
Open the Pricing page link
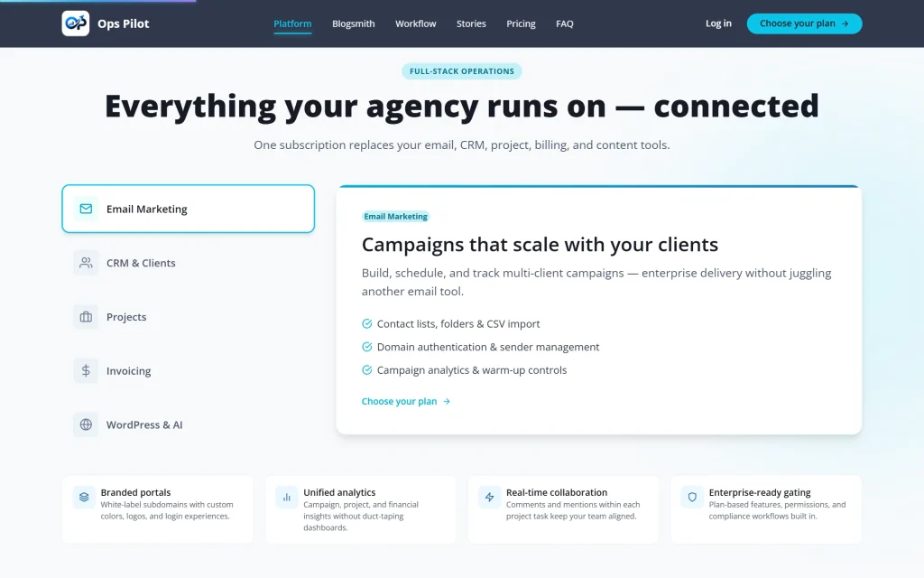tap(521, 23)
